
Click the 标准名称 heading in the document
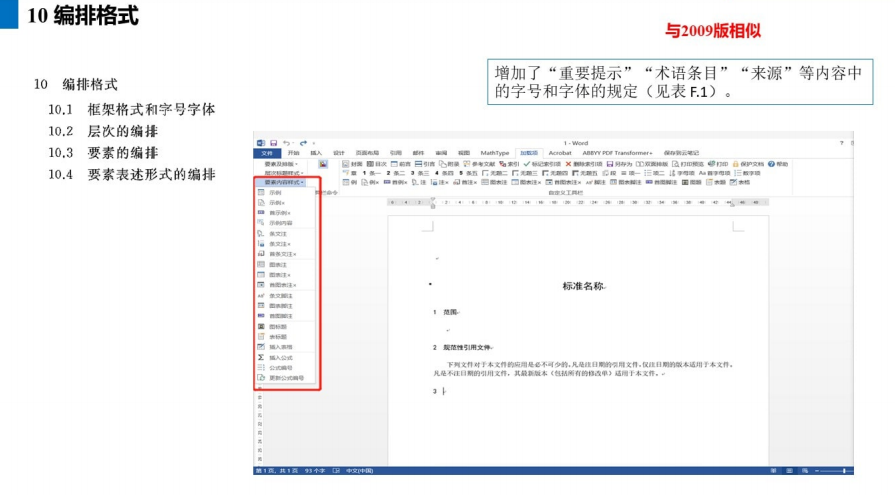pyautogui.click(x=583, y=286)
